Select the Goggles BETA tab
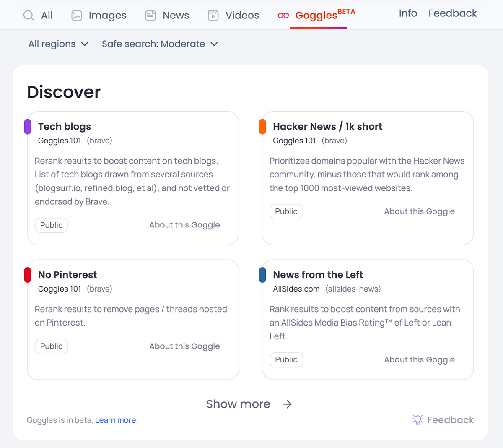 point(316,15)
